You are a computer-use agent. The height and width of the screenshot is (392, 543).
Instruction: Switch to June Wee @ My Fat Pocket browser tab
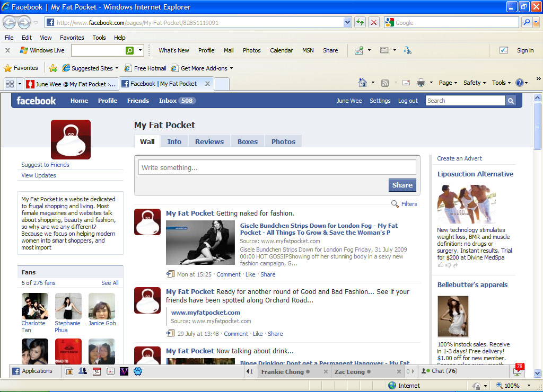[x=72, y=84]
